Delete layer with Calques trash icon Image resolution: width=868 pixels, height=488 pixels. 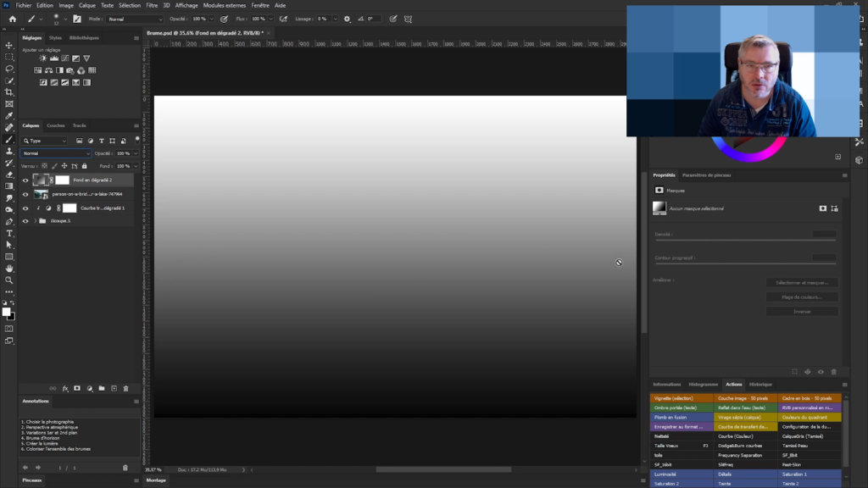[125, 389]
